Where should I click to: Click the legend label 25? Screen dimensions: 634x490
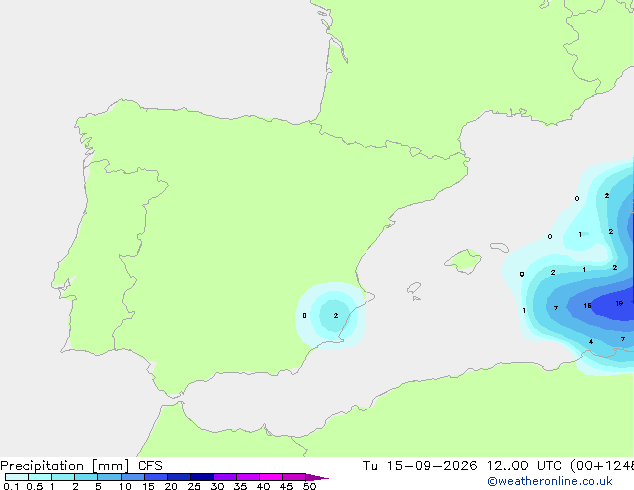(194, 486)
